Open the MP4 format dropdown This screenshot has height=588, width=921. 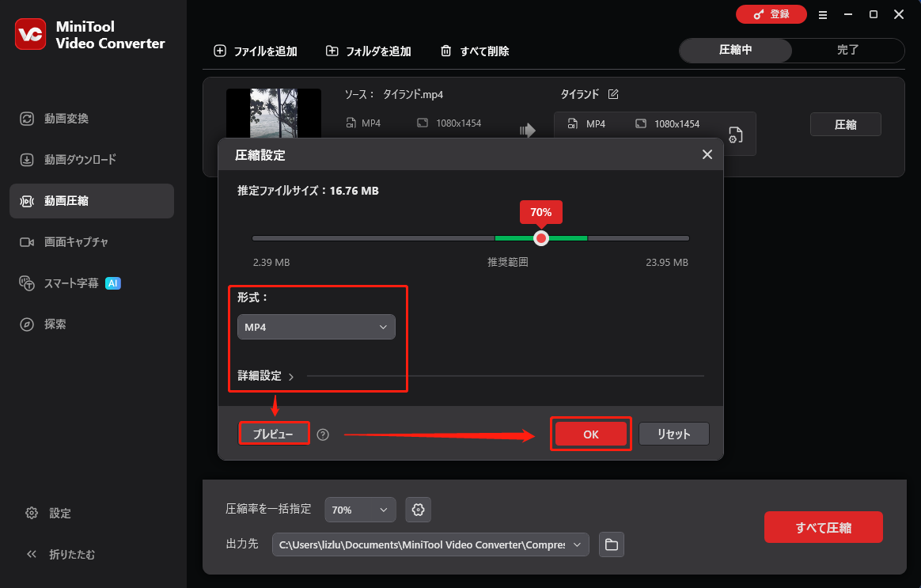[x=316, y=326]
